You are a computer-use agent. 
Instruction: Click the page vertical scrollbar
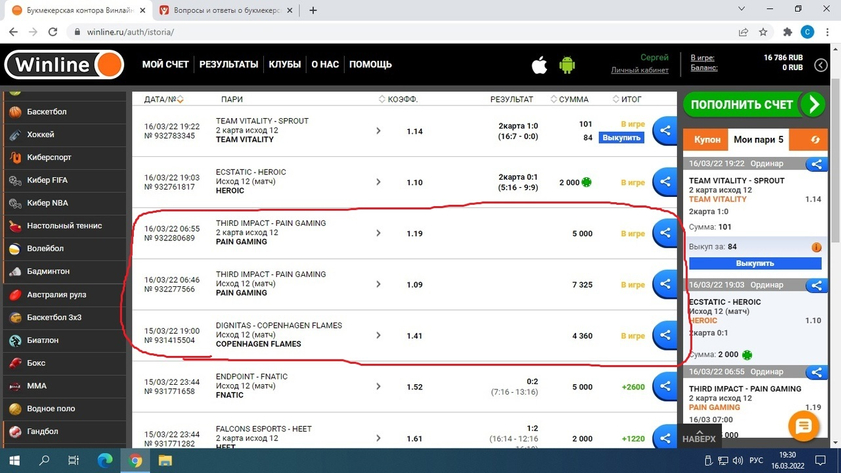point(835,161)
